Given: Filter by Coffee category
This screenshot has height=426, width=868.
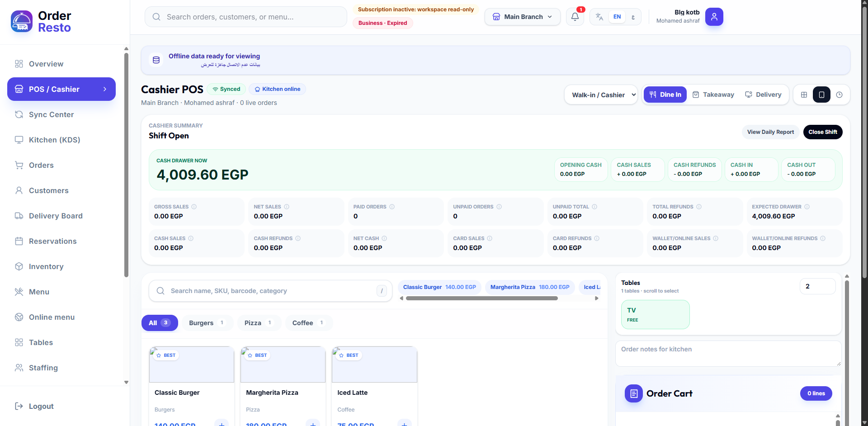Looking at the screenshot, I should pyautogui.click(x=309, y=323).
